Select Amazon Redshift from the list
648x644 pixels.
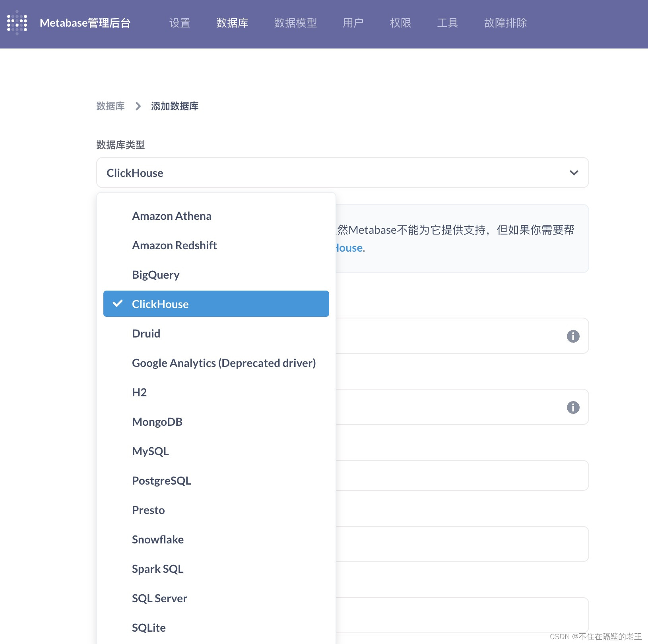(x=216, y=245)
